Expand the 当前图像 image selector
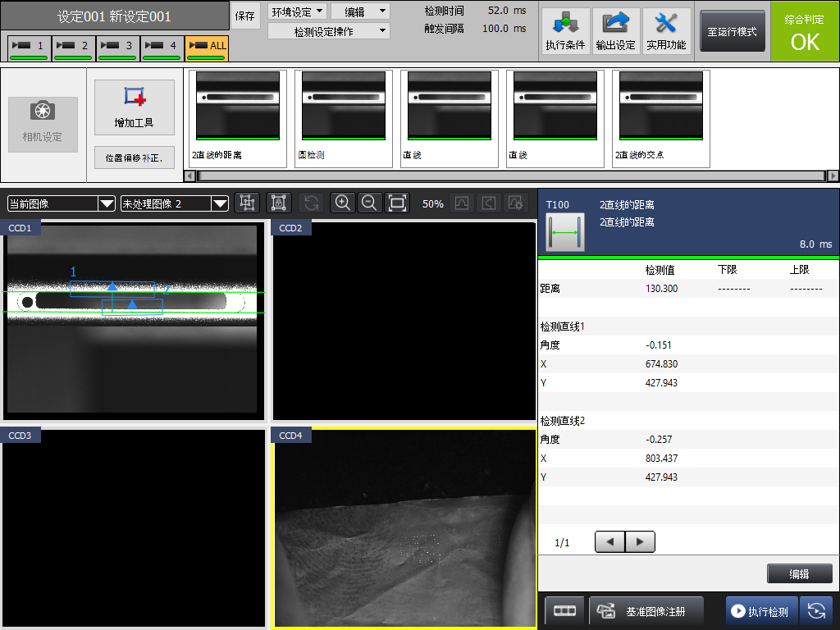The height and width of the screenshot is (630, 840). click(x=61, y=203)
